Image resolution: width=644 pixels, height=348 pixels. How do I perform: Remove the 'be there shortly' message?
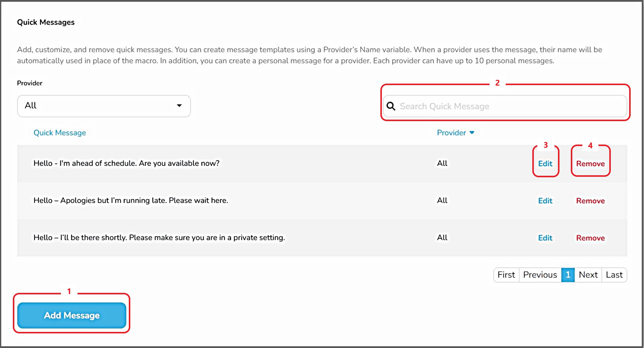tap(590, 238)
